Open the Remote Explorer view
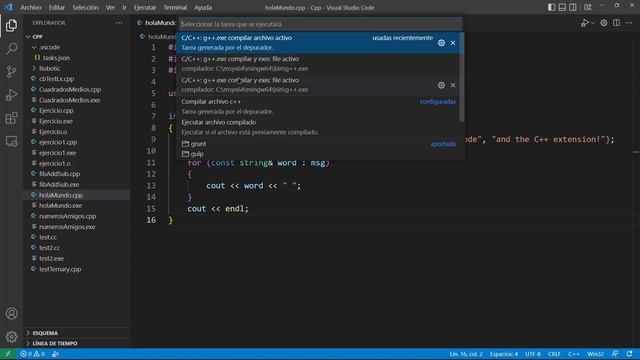This screenshot has width=640, height=360. point(11,141)
